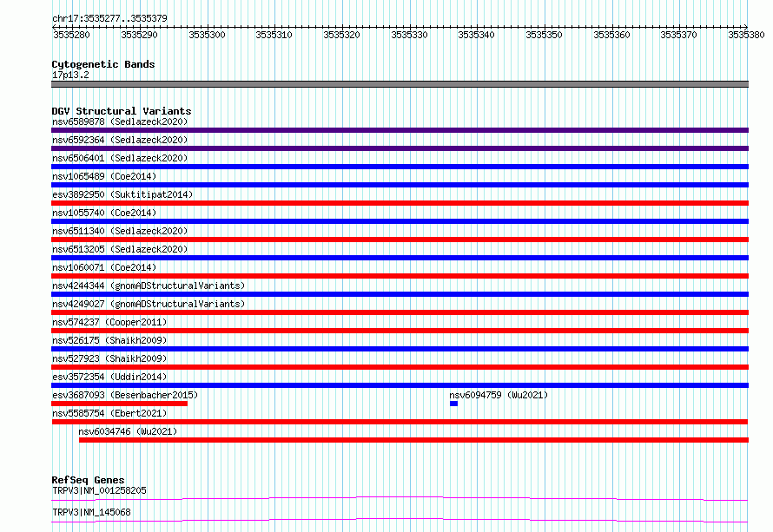The height and width of the screenshot is (532, 773).
Task: Click ruler position 3535370
Action: [x=679, y=35]
